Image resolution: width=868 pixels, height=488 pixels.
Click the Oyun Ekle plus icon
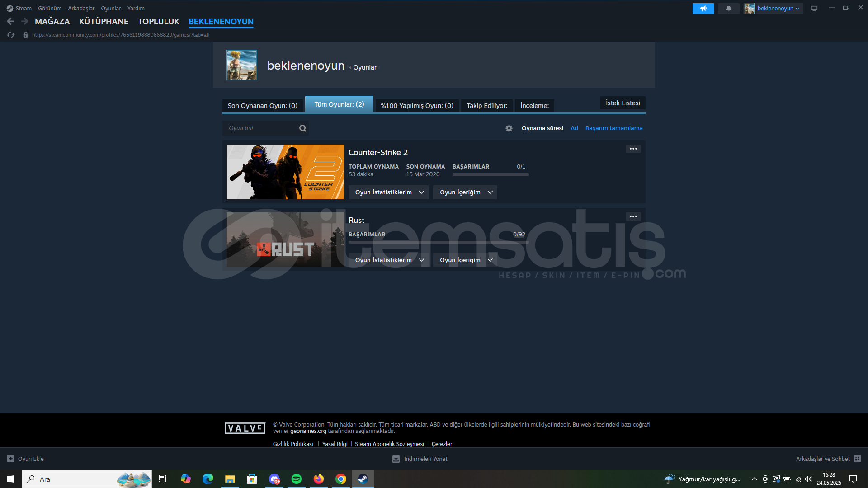tap(11, 459)
